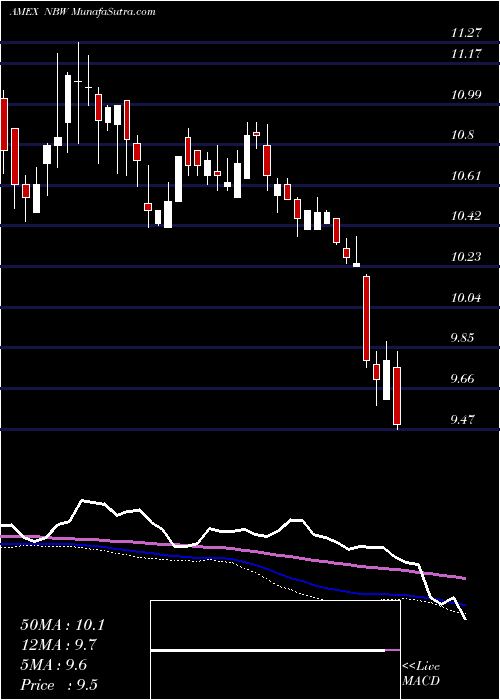Click the AMEX NBW MunafaSutra.com title text
The height and width of the screenshot is (700, 500).
pos(83,12)
